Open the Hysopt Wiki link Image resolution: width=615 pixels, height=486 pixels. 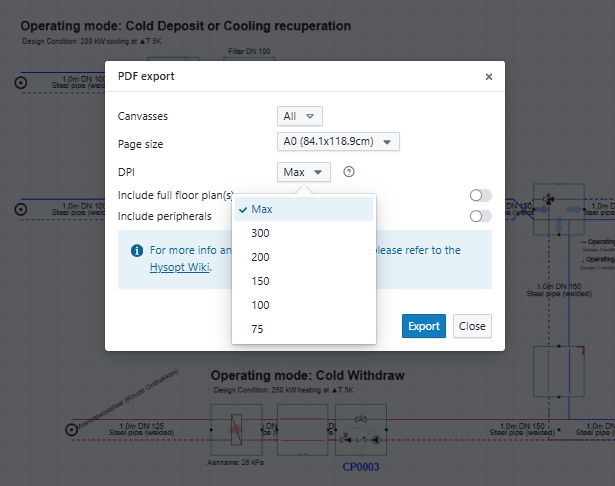(179, 268)
